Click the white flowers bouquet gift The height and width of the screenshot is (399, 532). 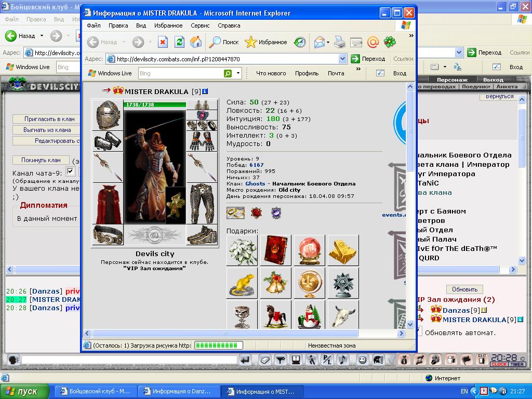(242, 250)
